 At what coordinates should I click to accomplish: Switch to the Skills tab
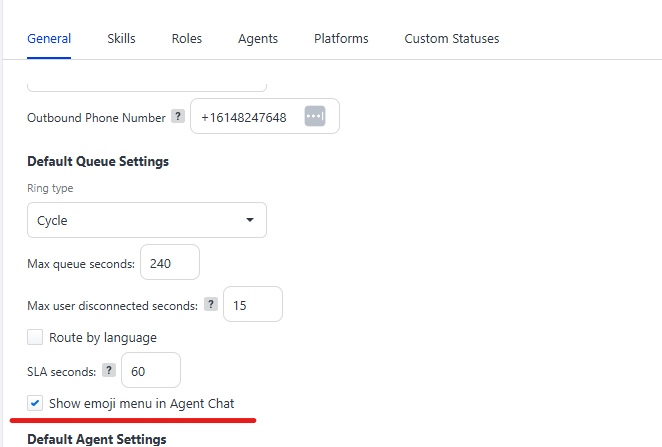[x=121, y=39]
